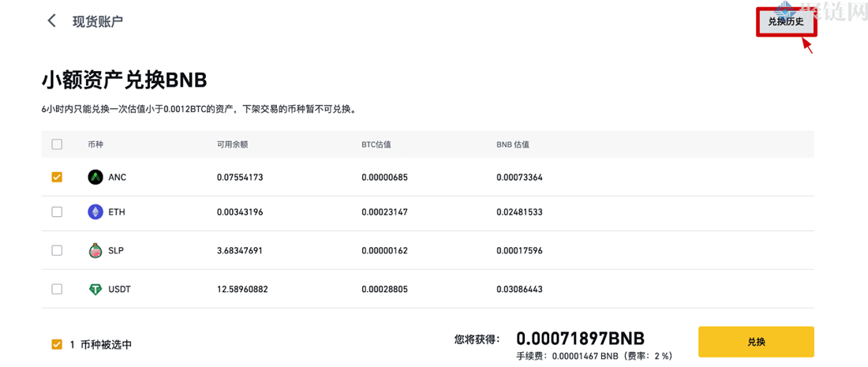The image size is (868, 367).
Task: Check the USDT row checkbox
Action: click(x=57, y=289)
